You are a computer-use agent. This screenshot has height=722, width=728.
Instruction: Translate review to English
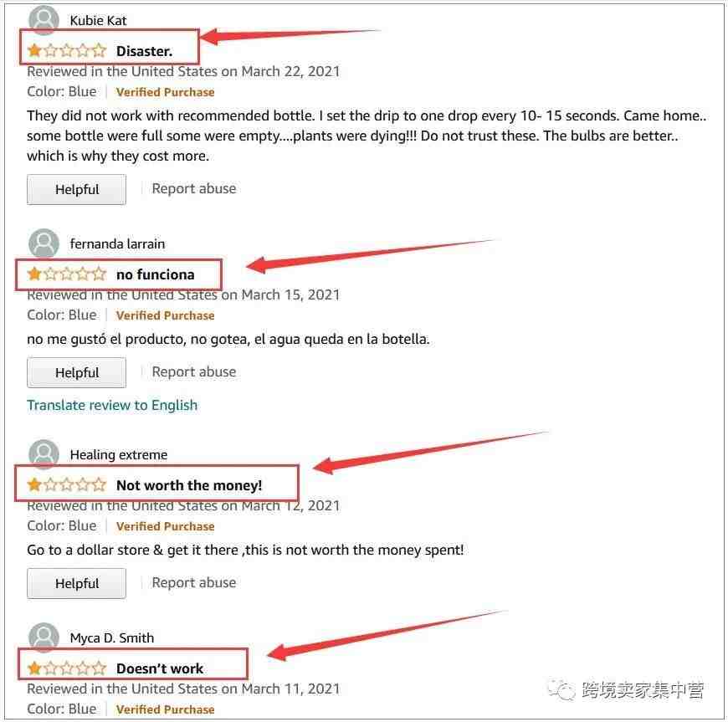[112, 406]
